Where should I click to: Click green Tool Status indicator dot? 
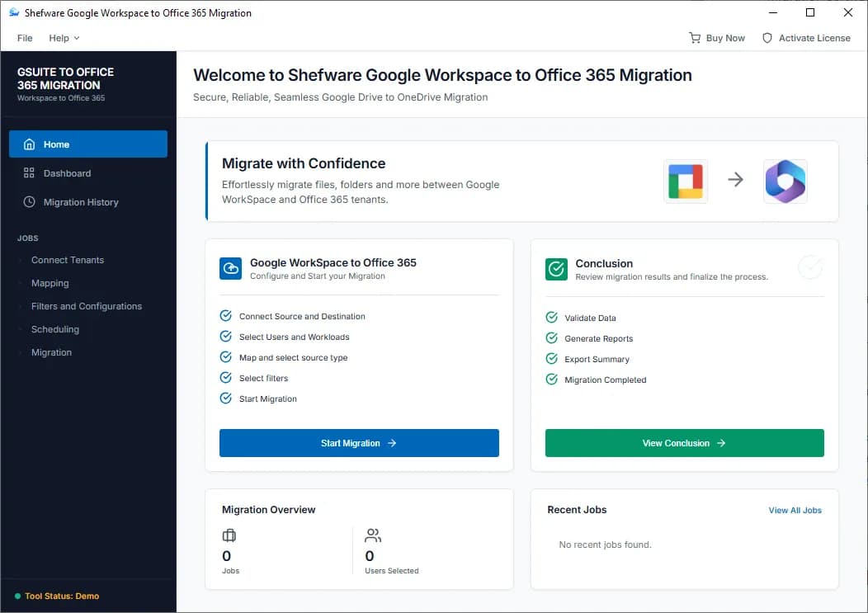tap(17, 596)
